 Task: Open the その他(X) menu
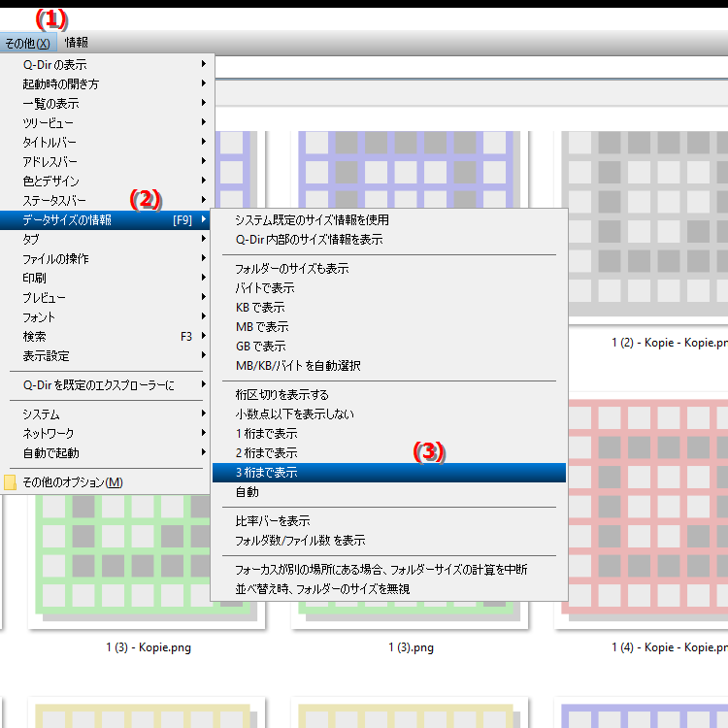[28, 43]
